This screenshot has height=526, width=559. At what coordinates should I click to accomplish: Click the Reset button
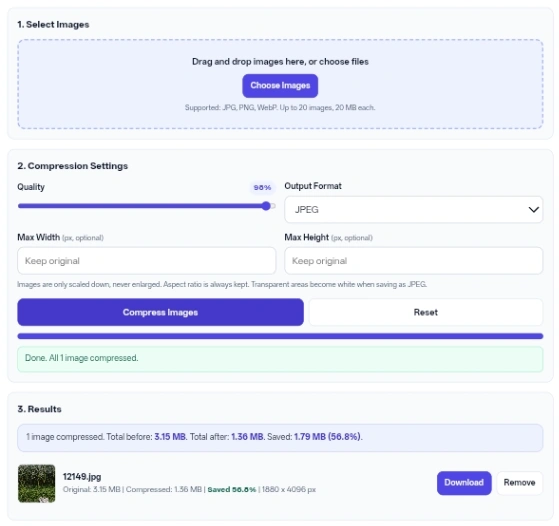(426, 312)
